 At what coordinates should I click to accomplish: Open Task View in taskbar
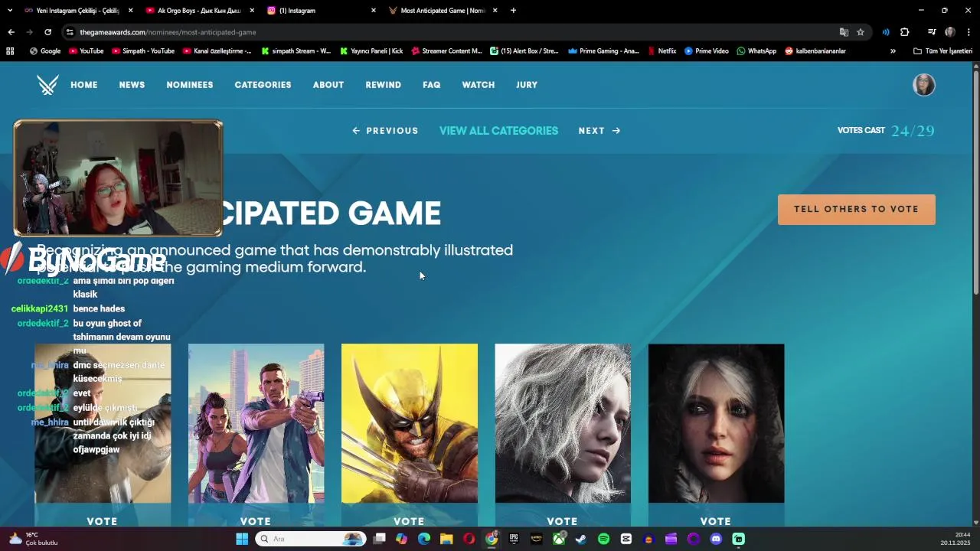379,539
